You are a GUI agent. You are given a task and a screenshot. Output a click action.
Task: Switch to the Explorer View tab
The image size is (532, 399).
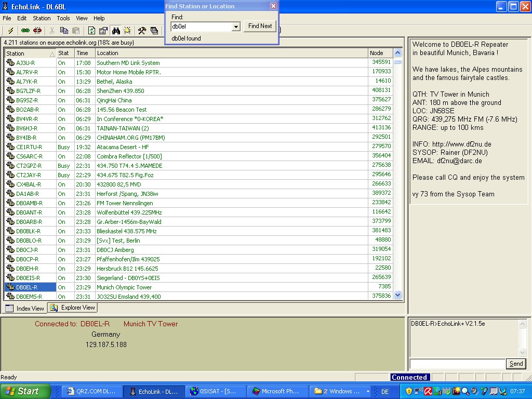(x=73, y=308)
